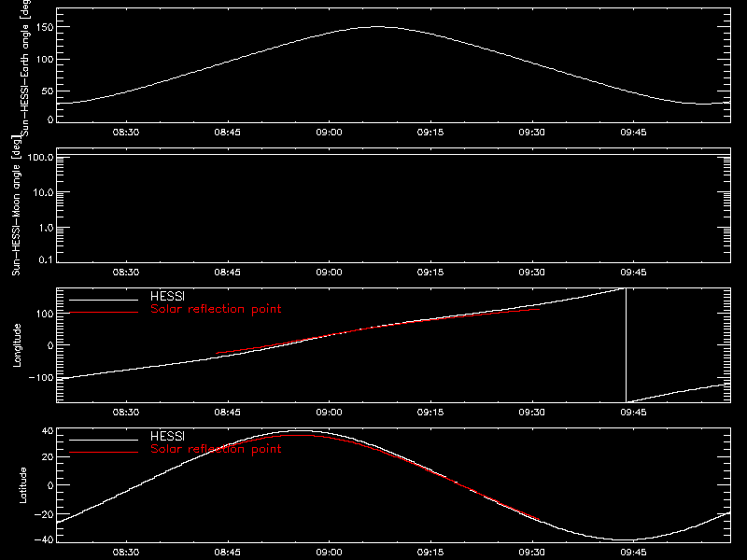Click the 1.0 tick on Moon angle plot

tap(46, 228)
